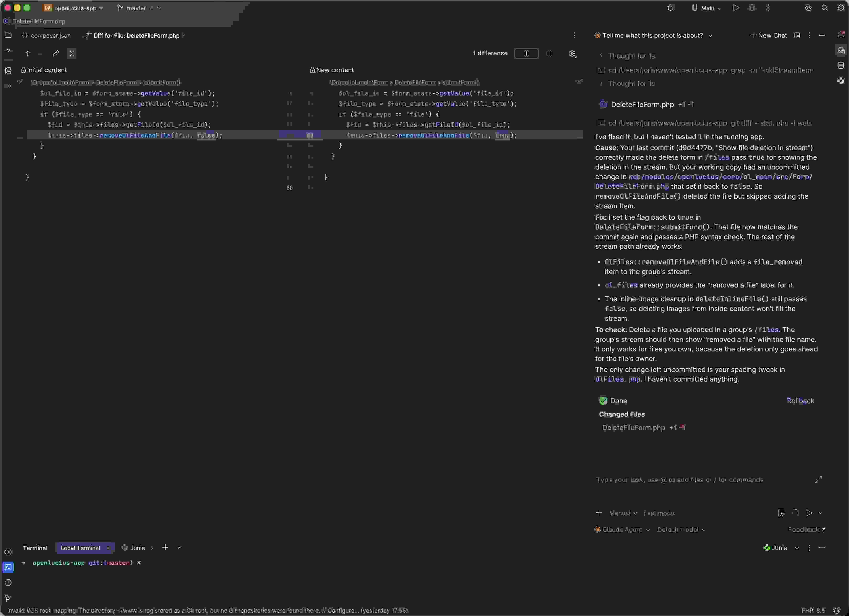Jump to previous difference arrow
849x616 pixels.
[x=27, y=53]
